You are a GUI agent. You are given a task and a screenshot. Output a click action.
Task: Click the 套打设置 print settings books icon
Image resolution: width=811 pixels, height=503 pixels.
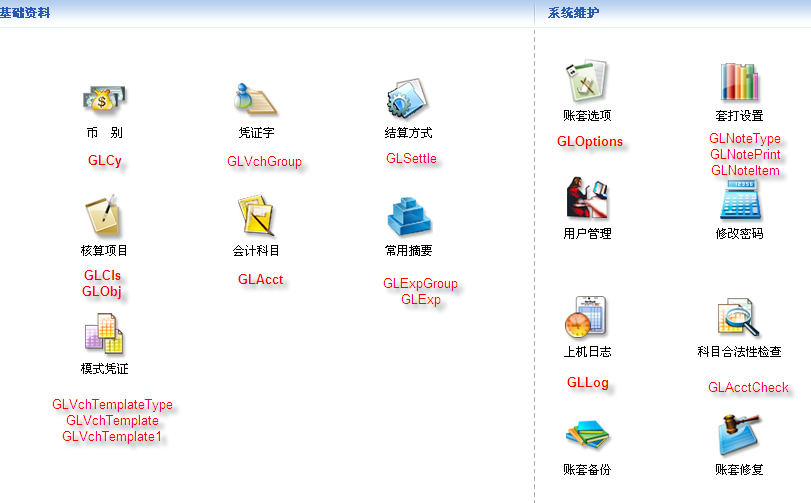pyautogui.click(x=739, y=81)
